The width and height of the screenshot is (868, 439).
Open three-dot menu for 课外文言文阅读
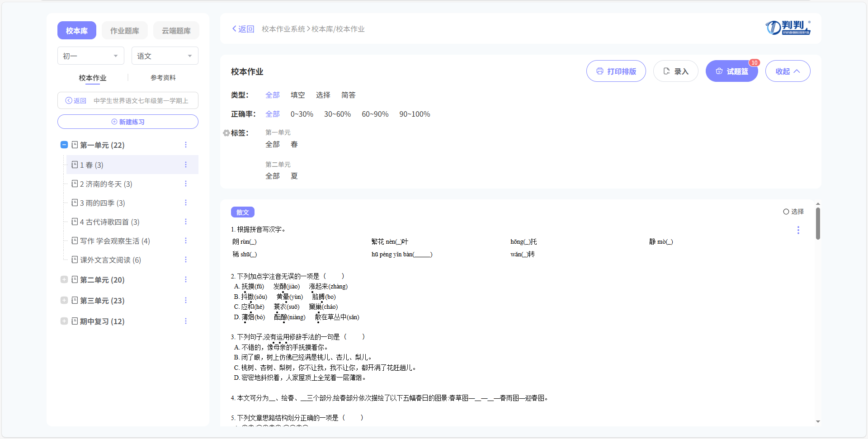click(185, 260)
